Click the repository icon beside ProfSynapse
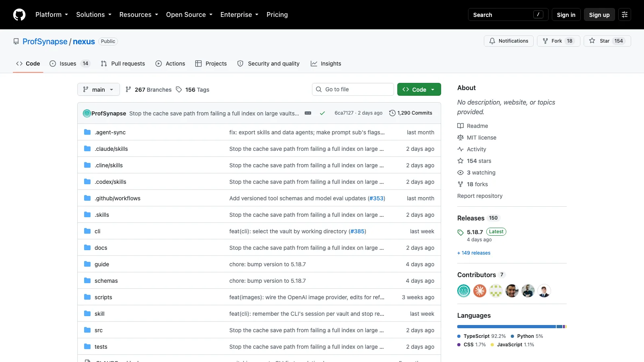Image resolution: width=644 pixels, height=362 pixels. [16, 41]
